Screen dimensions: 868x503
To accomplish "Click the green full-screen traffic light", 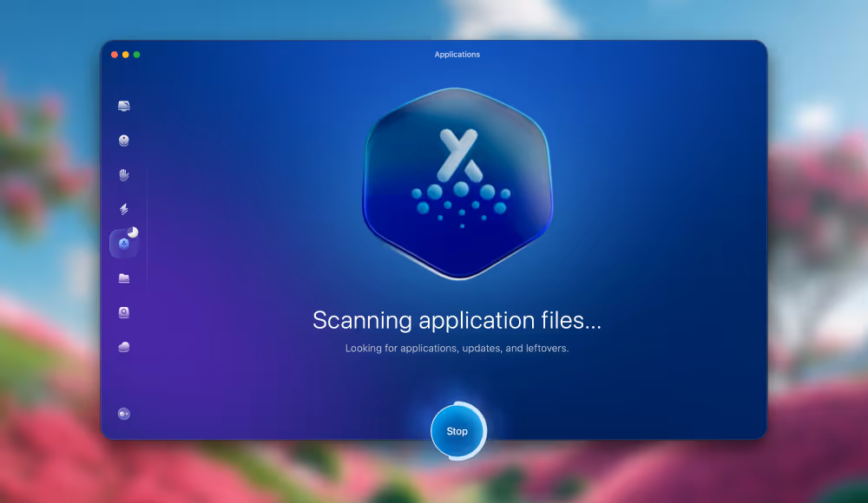I will click(x=136, y=53).
